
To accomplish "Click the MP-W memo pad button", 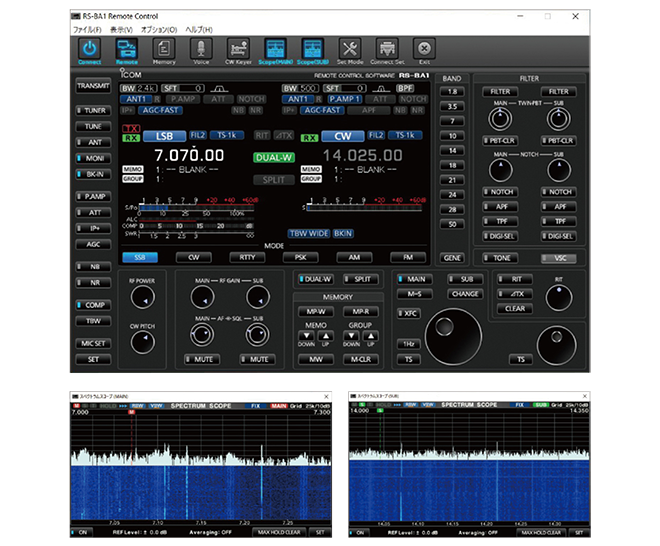I will 316,312.
